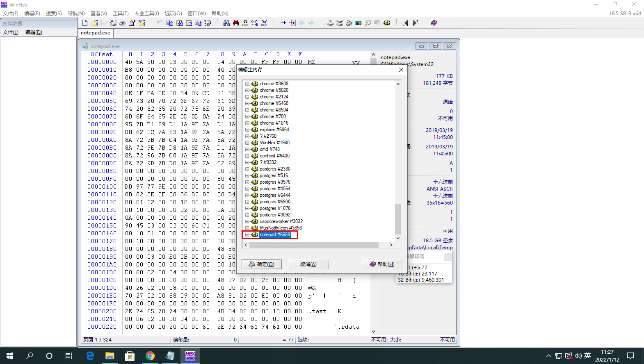The image size is (644, 364).
Task: Click the Replace text toolbar icon
Action: coord(255,23)
